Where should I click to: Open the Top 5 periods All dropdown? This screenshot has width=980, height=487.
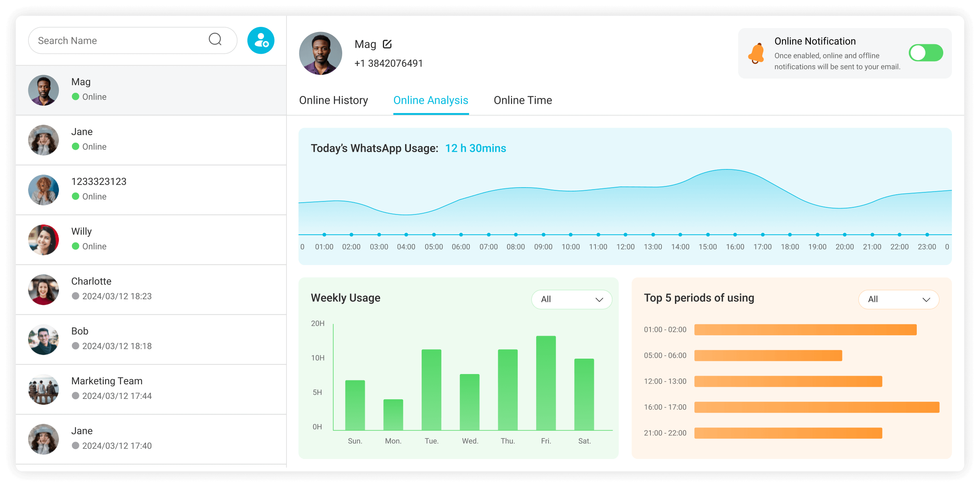coord(899,299)
